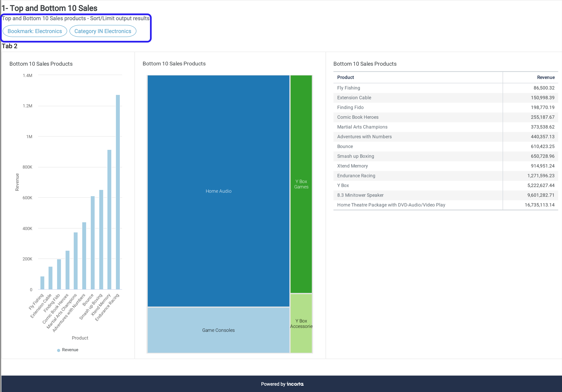Select the Fly Fishing table row
The height and width of the screenshot is (392, 562).
[348, 88]
